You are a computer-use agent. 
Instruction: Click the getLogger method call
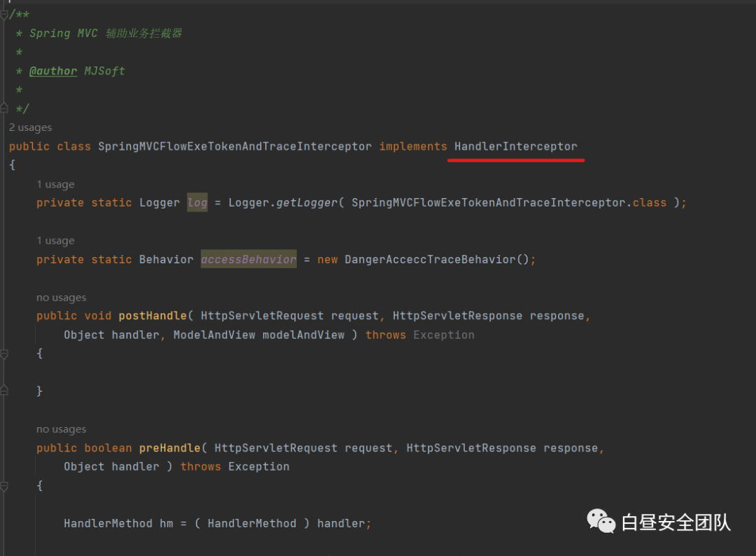click(x=307, y=203)
